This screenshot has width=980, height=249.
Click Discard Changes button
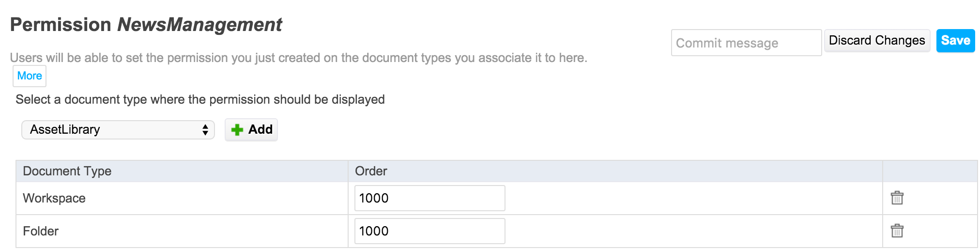point(877,41)
